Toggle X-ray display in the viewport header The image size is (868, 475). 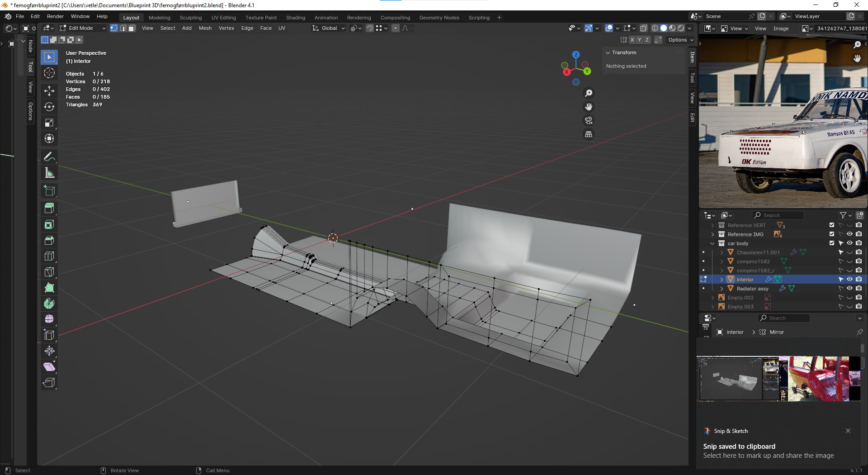pyautogui.click(x=644, y=28)
